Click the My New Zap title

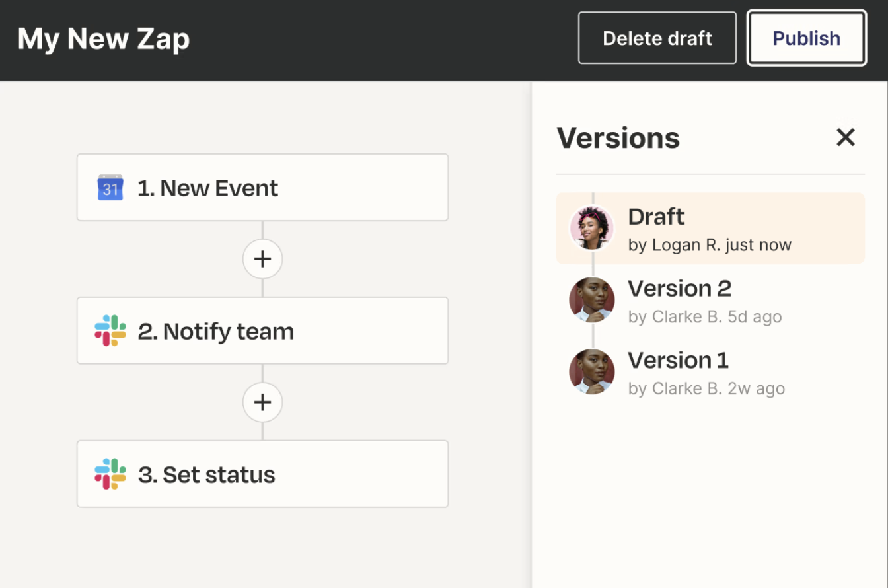104,39
